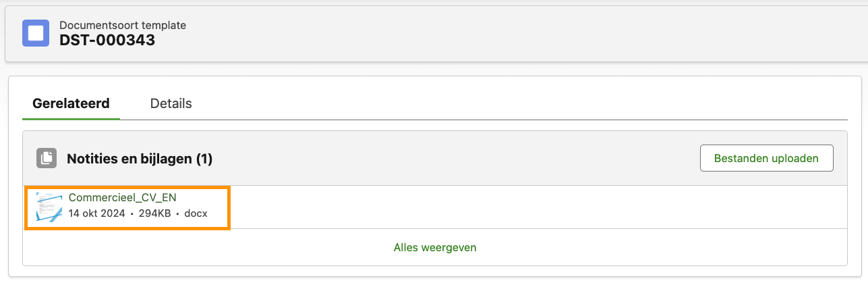Screen dimensions: 868x283
Task: Click the docx file type label
Action: (196, 213)
